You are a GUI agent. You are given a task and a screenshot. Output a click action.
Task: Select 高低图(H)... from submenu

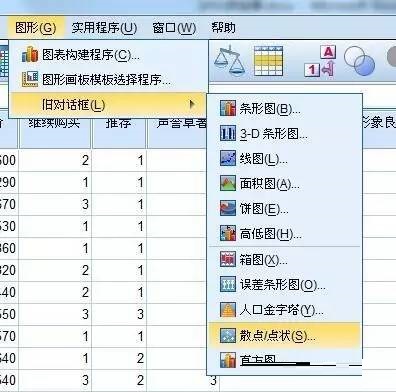[284, 234]
